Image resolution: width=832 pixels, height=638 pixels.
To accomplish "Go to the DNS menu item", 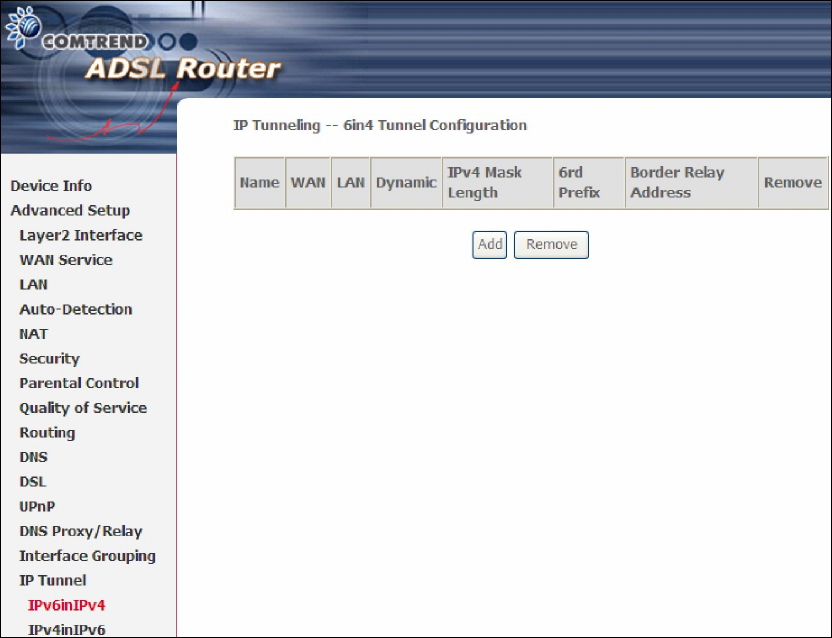I will [33, 457].
